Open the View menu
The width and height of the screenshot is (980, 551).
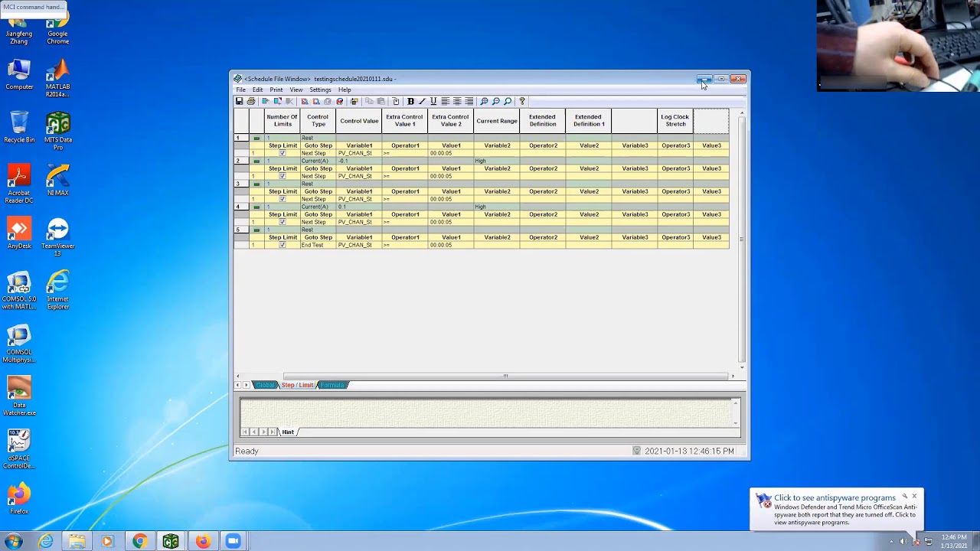coord(296,90)
